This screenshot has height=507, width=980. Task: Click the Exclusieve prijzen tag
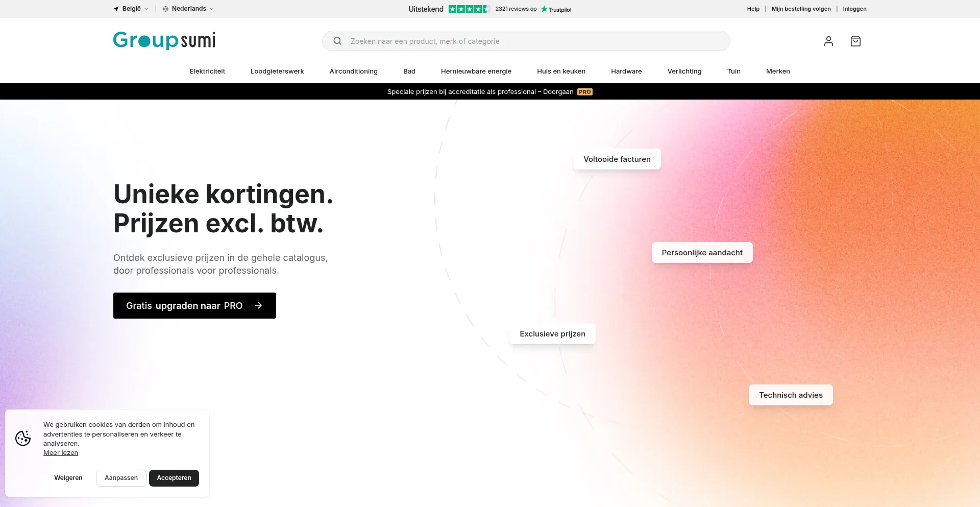point(553,334)
